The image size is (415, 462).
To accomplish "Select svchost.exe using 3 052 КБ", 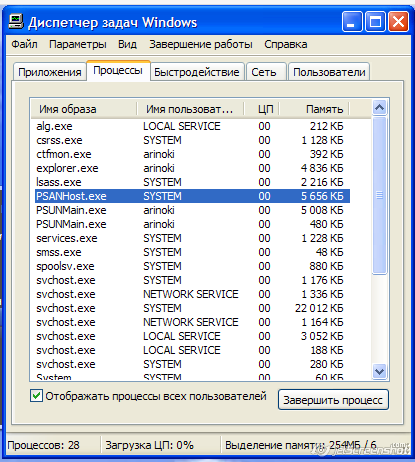I will 192,336.
